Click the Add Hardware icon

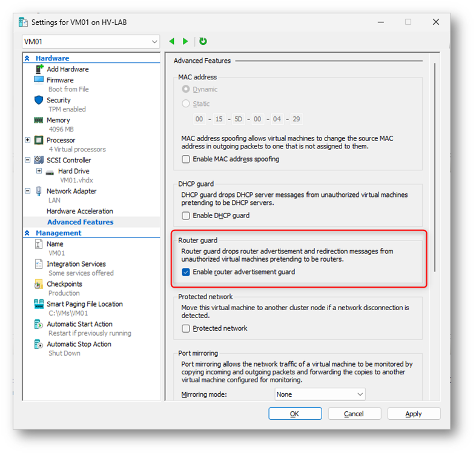click(x=39, y=69)
